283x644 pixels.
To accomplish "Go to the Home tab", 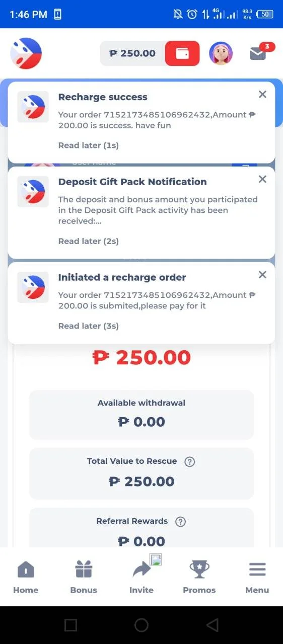I will [26, 577].
